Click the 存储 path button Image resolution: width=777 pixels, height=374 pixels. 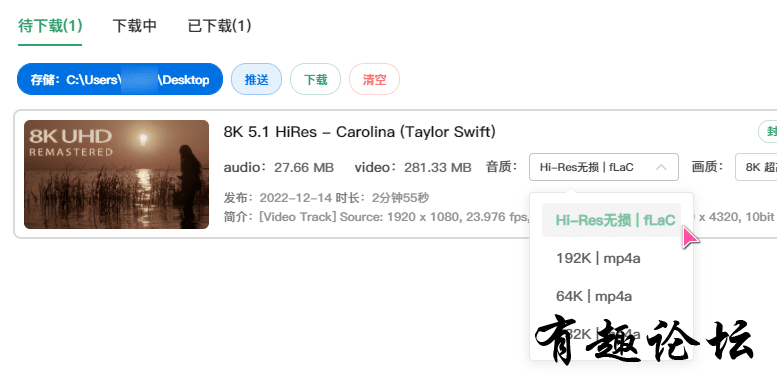pos(120,79)
